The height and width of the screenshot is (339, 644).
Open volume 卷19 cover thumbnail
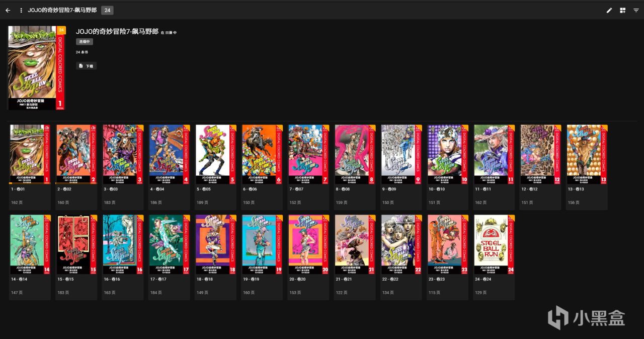pyautogui.click(x=262, y=244)
